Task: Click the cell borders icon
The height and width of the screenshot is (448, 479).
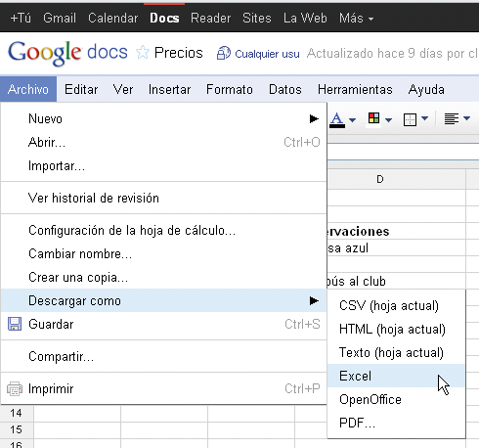Action: coord(410,119)
